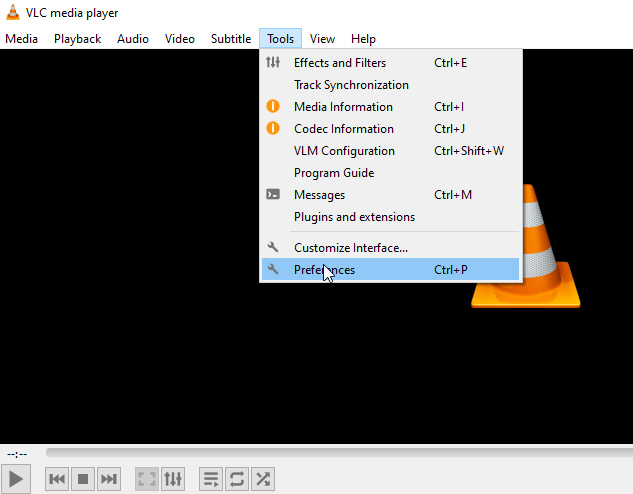Viewport: 633px width, 494px height.
Task: Open Messages entry in Tools menu
Action: click(390, 195)
